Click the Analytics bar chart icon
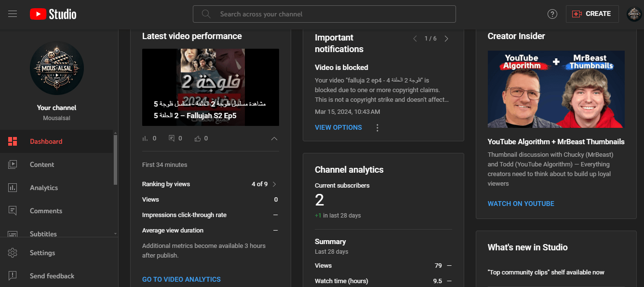Viewport: 644px width, 287px height. pyautogui.click(x=13, y=188)
